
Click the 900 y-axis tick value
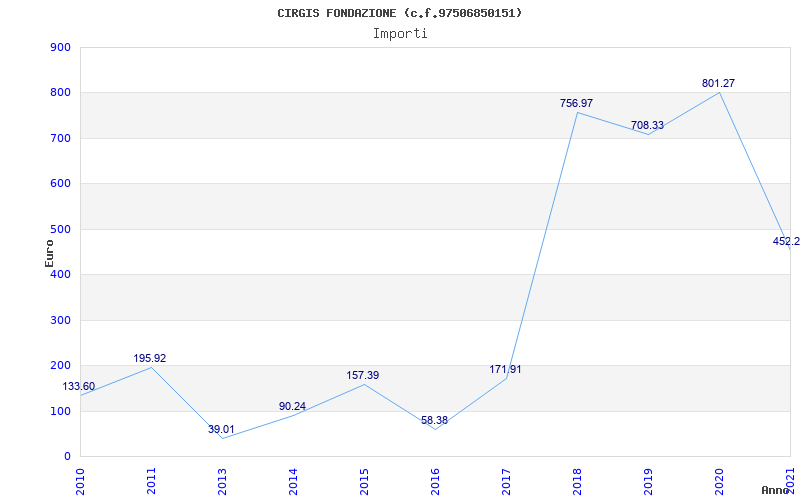click(x=59, y=48)
